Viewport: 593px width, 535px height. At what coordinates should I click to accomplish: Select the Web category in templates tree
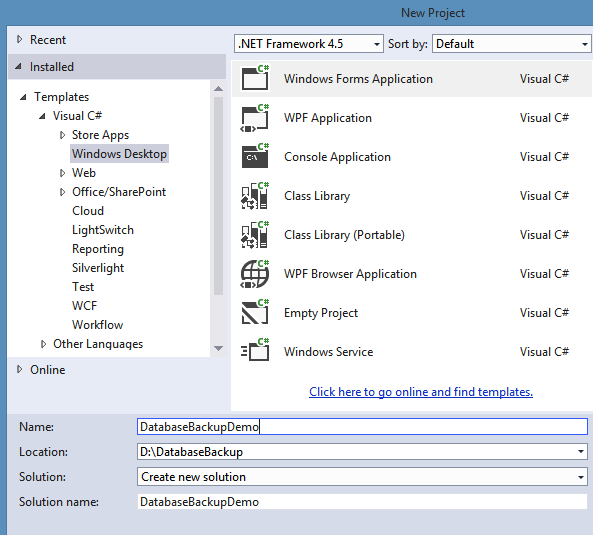click(x=84, y=173)
